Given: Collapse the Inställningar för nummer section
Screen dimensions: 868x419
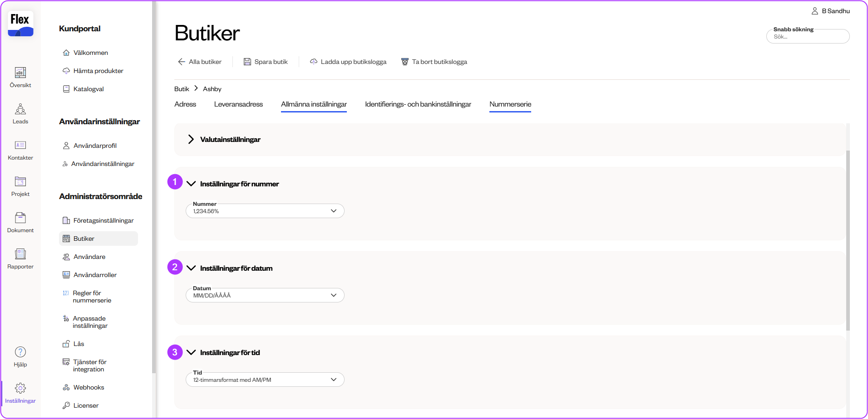Looking at the screenshot, I should (x=191, y=184).
